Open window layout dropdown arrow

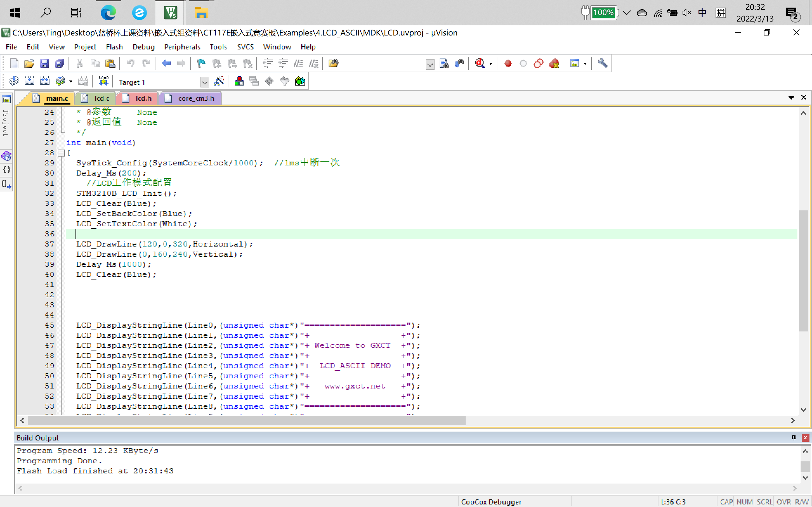pyautogui.click(x=585, y=64)
